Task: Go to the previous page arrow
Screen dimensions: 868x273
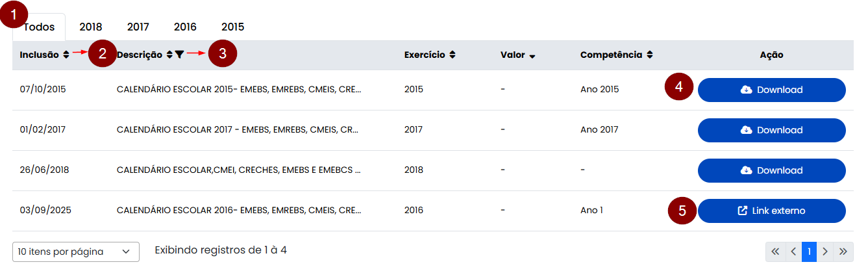Action: coord(793,252)
